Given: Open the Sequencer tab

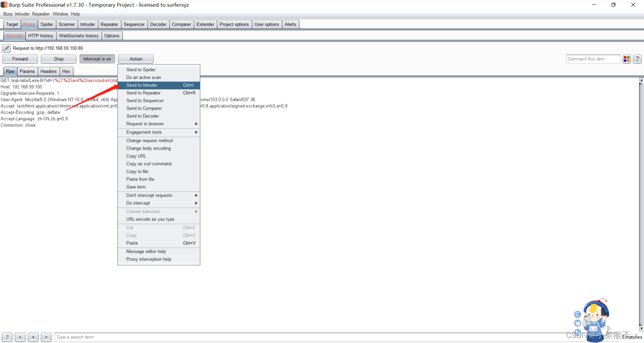Looking at the screenshot, I should [x=134, y=24].
